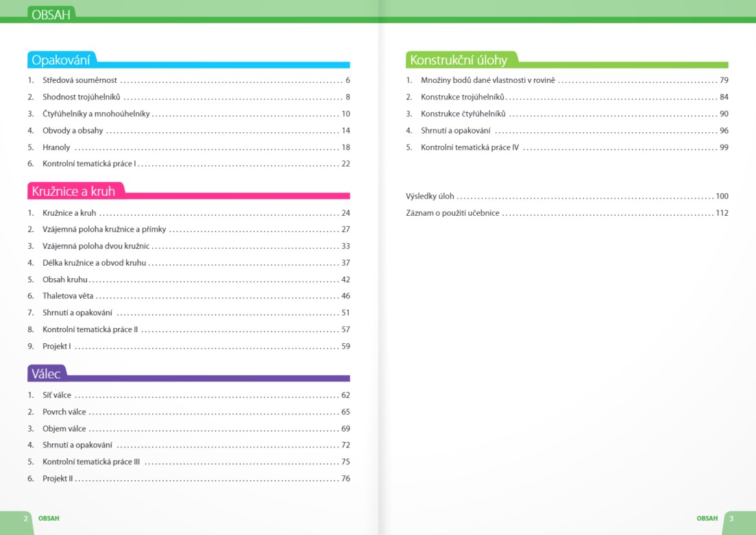Select the pink 'Kružnice a kruh' heading
This screenshot has height=535, width=756.
tap(73, 191)
